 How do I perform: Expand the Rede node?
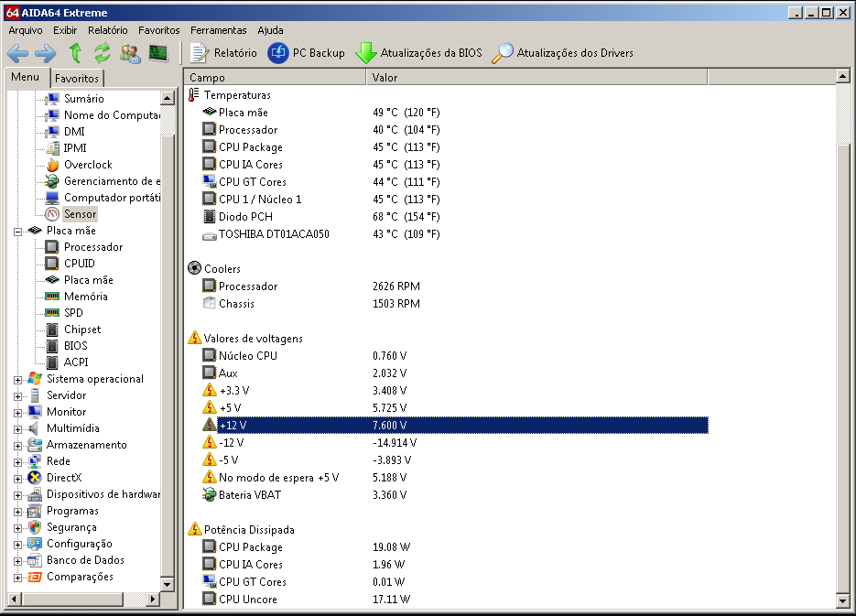pyautogui.click(x=17, y=462)
